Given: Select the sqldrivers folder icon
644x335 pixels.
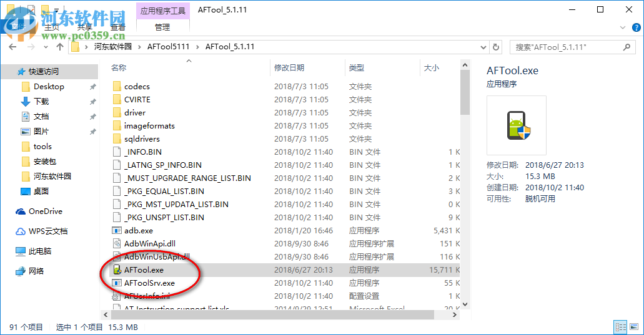Looking at the screenshot, I should (117, 138).
